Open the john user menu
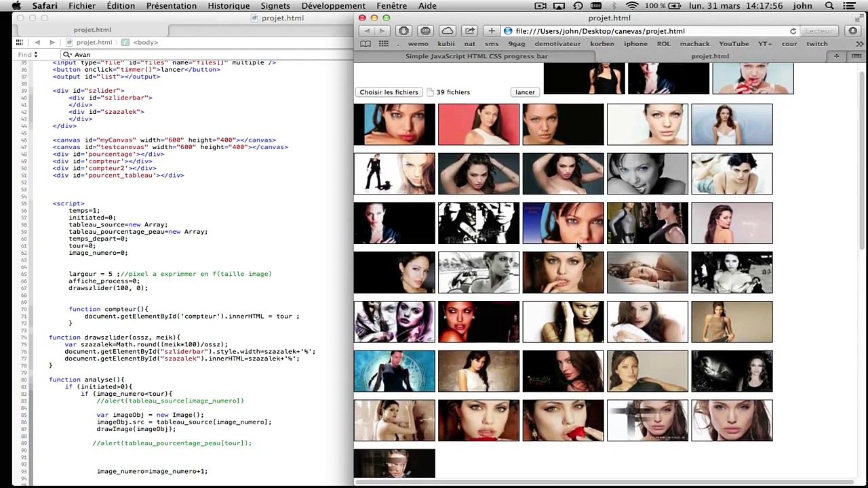This screenshot has width=868, height=488. pyautogui.click(x=802, y=5)
